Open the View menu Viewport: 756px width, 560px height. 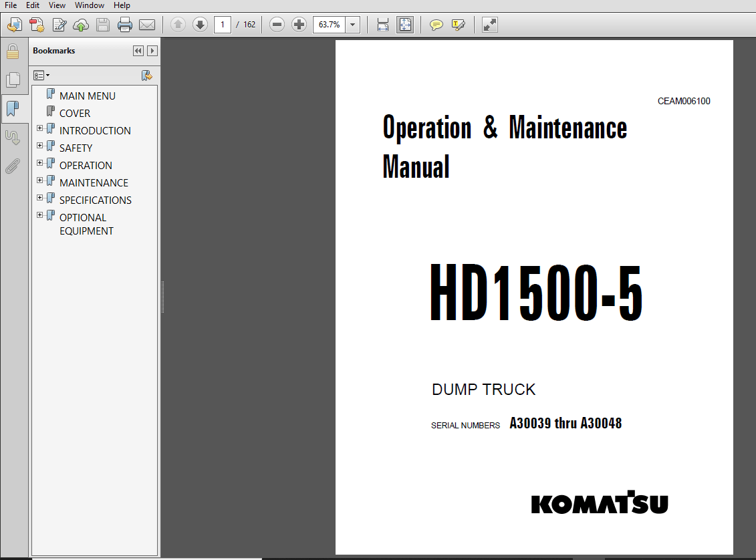(x=57, y=5)
